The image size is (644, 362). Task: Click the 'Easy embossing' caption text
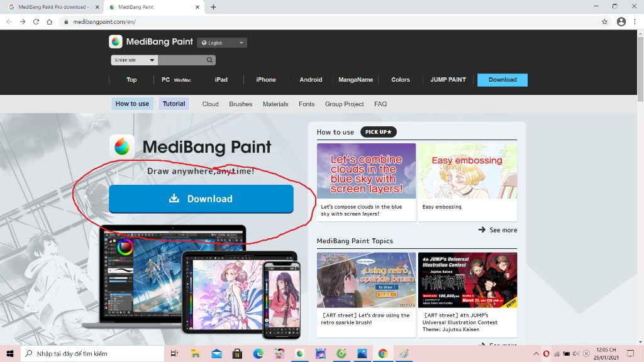tap(442, 207)
